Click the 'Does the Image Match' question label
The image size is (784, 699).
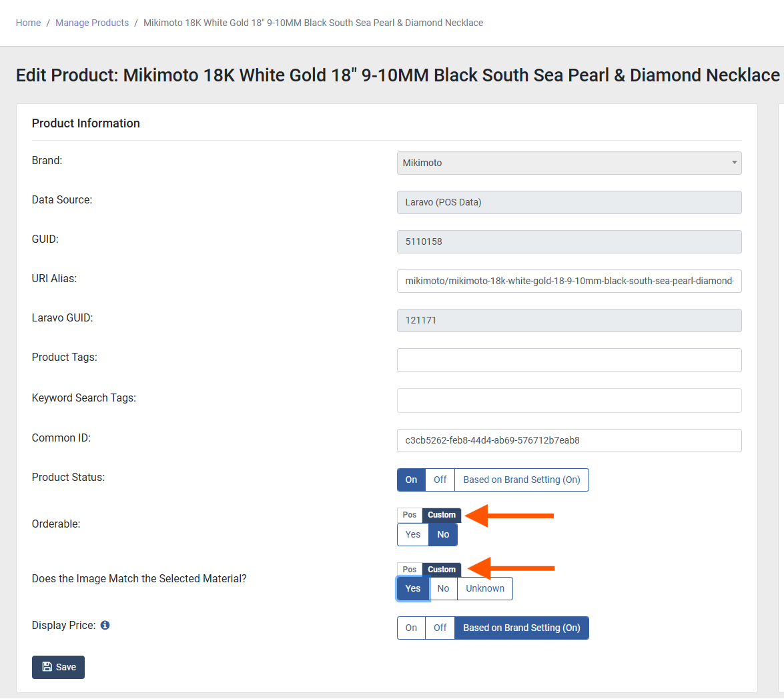(139, 578)
